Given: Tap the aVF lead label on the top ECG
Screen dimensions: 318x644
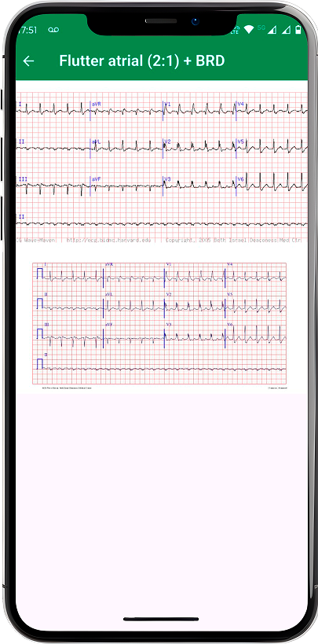Looking at the screenshot, I should pos(97,178).
